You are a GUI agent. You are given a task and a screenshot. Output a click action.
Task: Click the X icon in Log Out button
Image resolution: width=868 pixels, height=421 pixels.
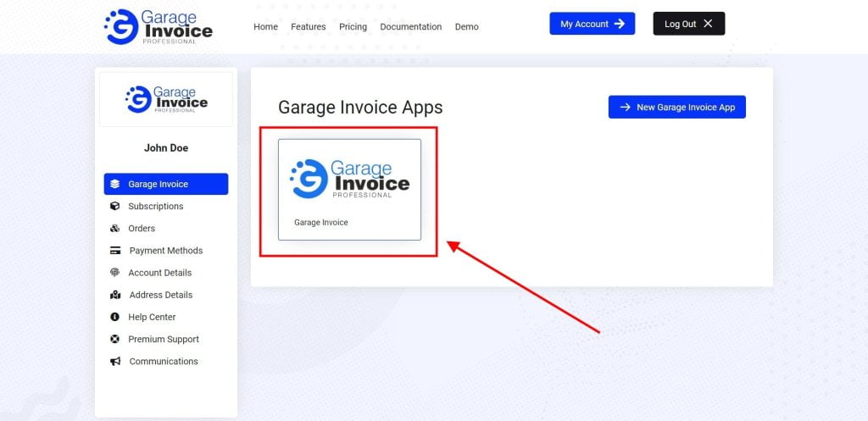pos(708,23)
